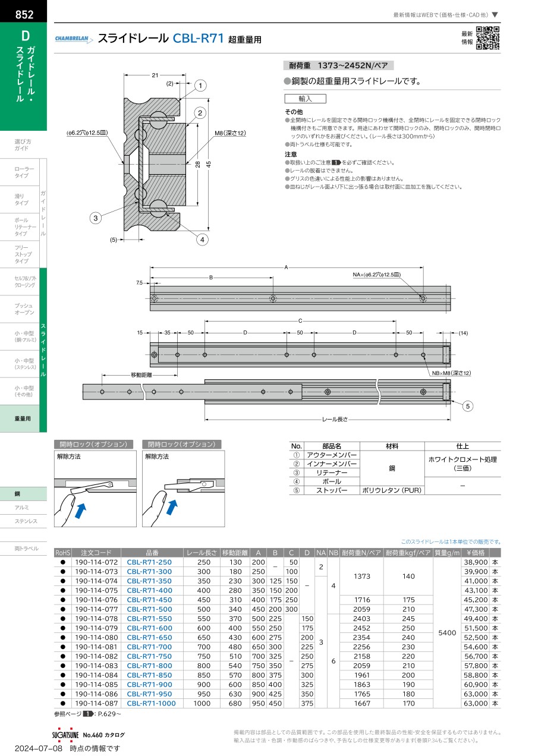
Task: Click the RoHS dot for CBL-R71-250
Action: tap(62, 562)
